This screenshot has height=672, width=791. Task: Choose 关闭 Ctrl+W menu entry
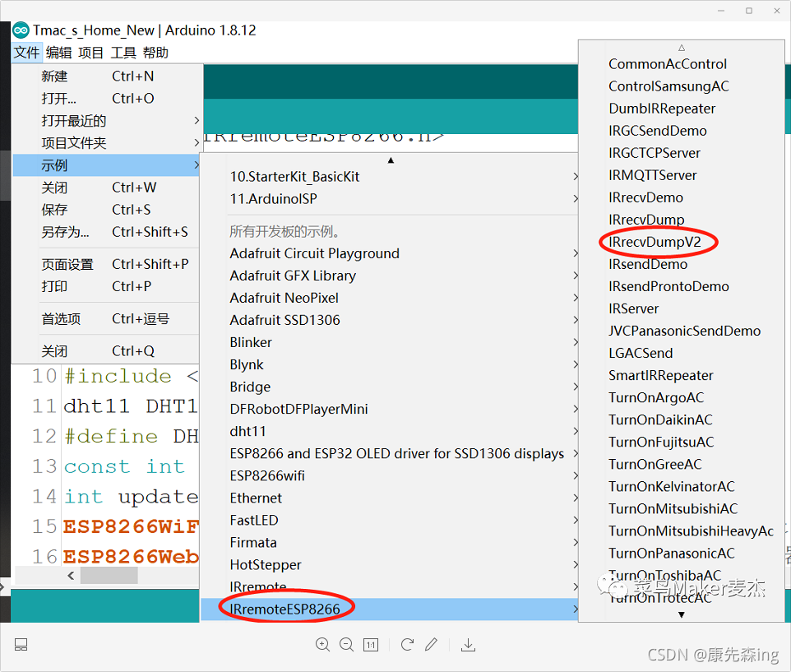click(106, 188)
